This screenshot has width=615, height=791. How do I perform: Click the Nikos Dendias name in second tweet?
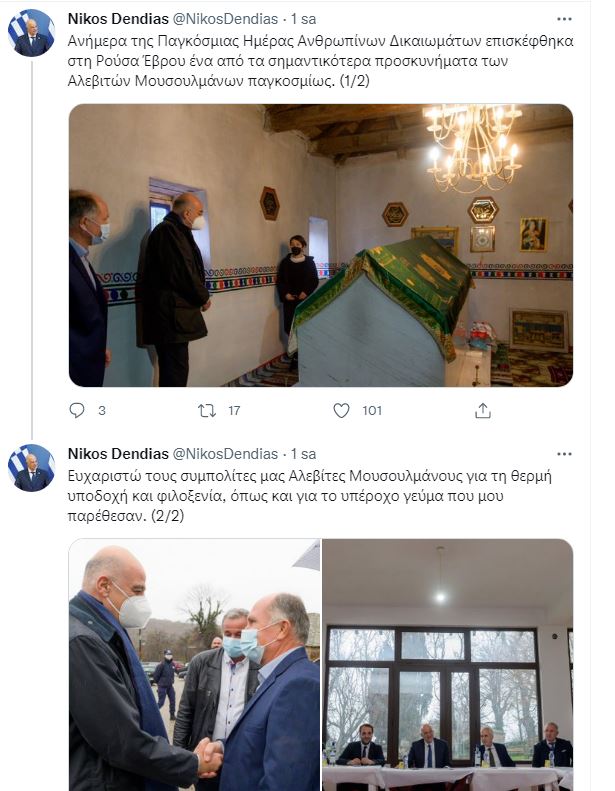(x=118, y=454)
